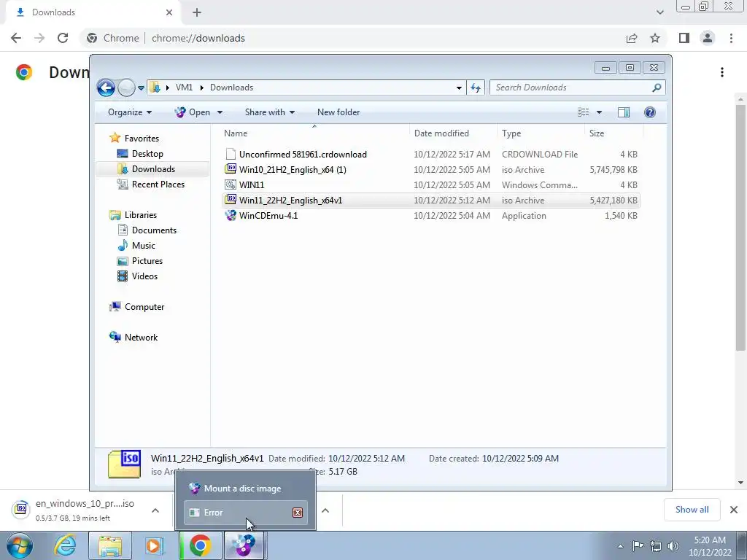Click the Downloads breadcrumb in the address bar

pos(231,87)
